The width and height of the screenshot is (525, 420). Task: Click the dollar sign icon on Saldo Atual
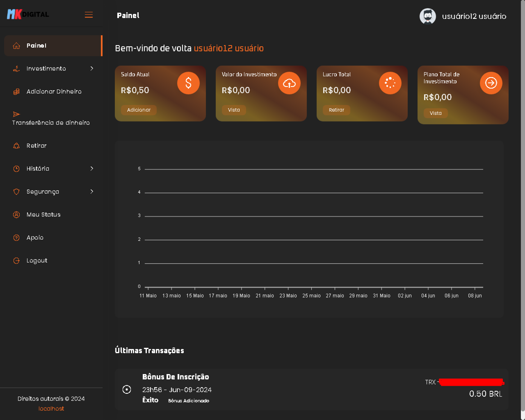point(188,83)
